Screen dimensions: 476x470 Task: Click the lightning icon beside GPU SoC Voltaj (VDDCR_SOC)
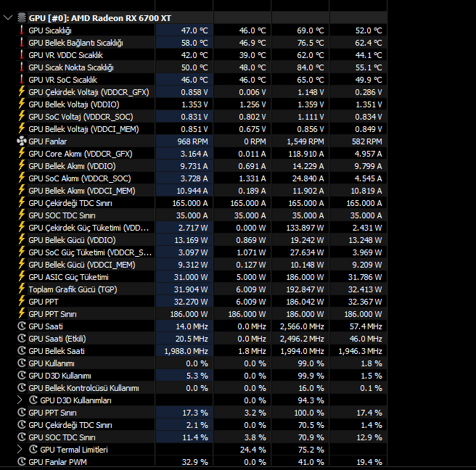(x=22, y=117)
